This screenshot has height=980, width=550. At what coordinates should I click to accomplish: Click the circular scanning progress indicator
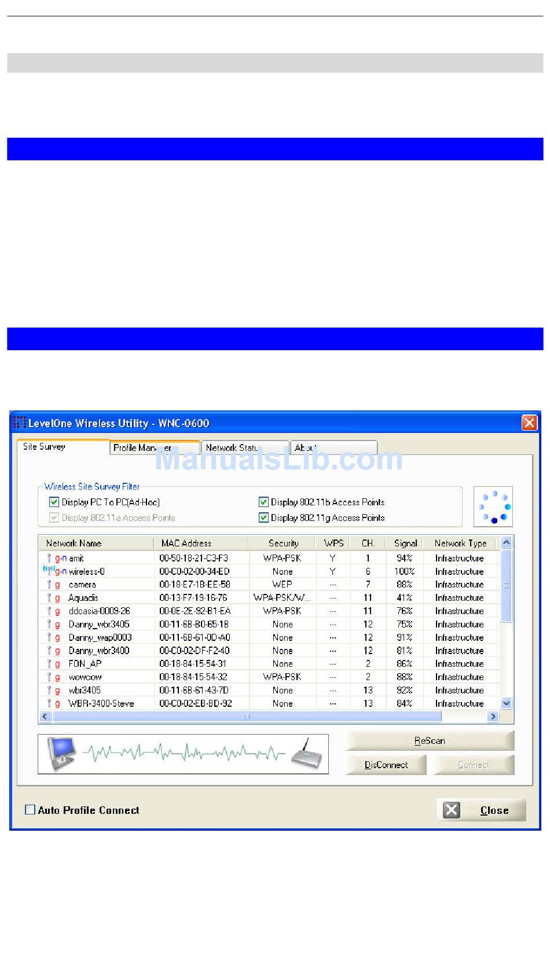point(493,507)
